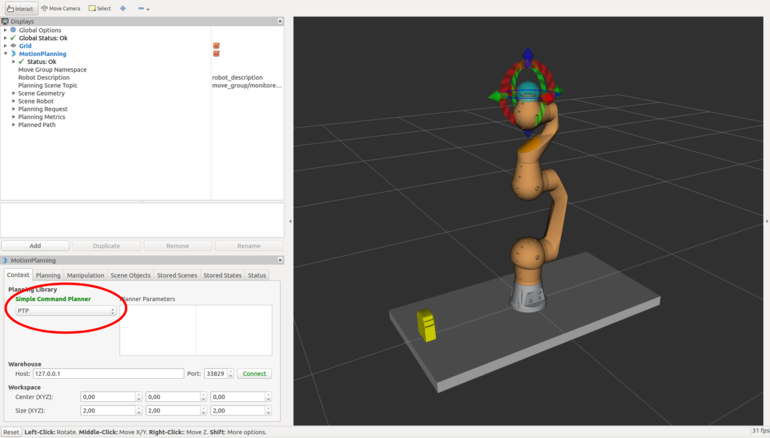Screen dimensions: 770x438
Task: Switch to the Planning tab
Action: coord(48,275)
